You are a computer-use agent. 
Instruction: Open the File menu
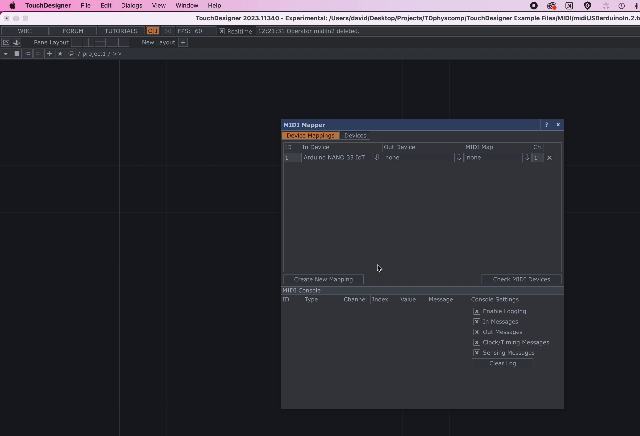tap(85, 5)
